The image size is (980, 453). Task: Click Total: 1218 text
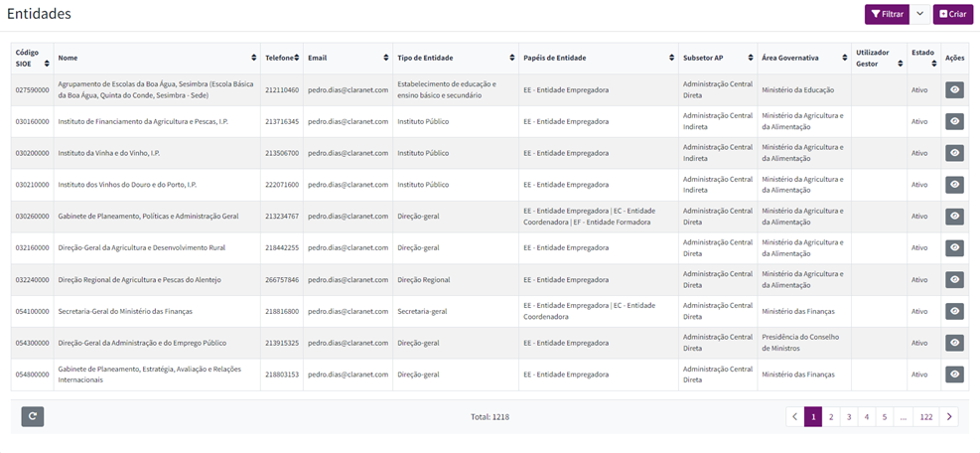click(x=490, y=416)
